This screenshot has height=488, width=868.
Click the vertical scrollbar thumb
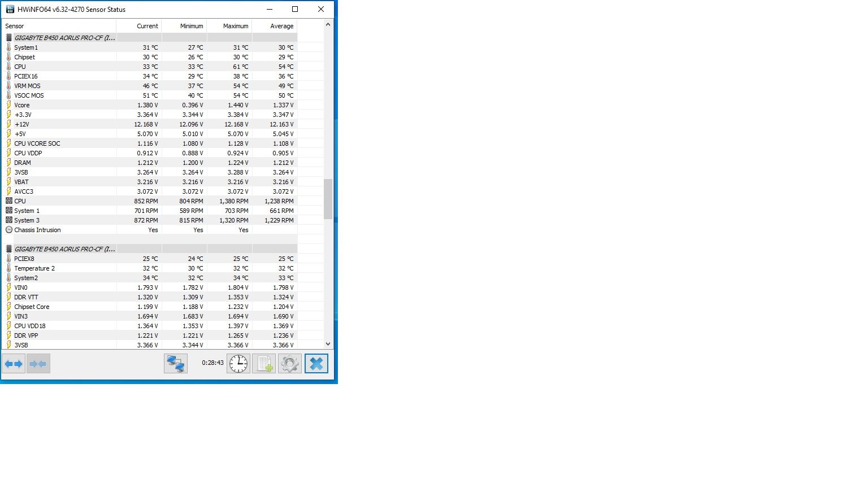click(328, 199)
